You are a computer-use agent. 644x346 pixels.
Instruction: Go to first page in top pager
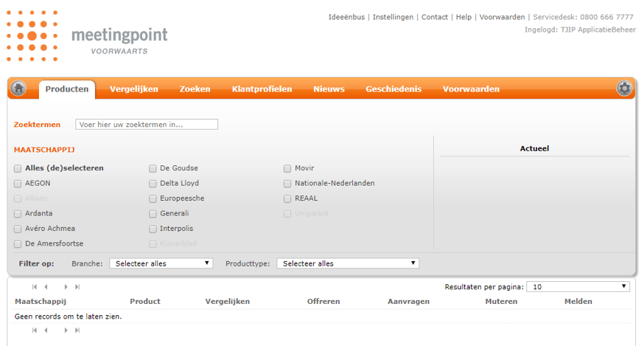pos(35,287)
